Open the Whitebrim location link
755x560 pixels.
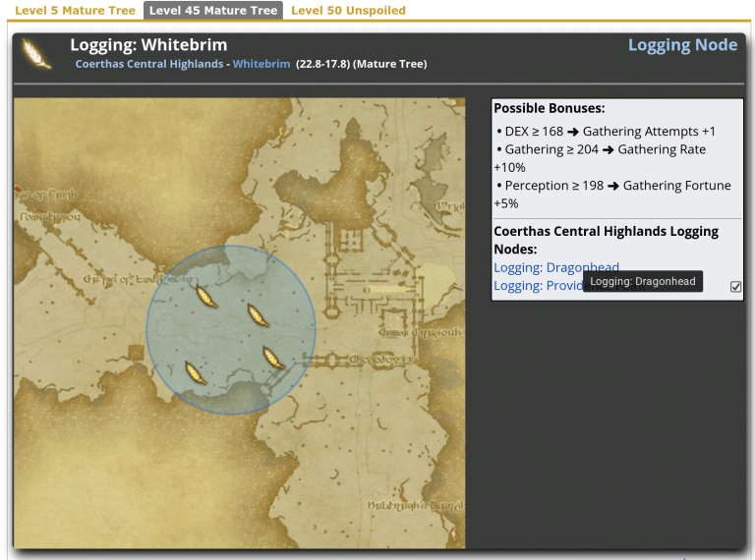tap(261, 64)
